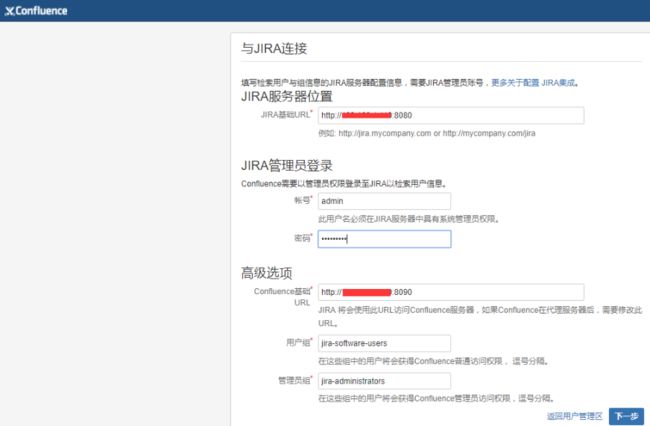Focus the JIRA基础URL input field

(450, 116)
